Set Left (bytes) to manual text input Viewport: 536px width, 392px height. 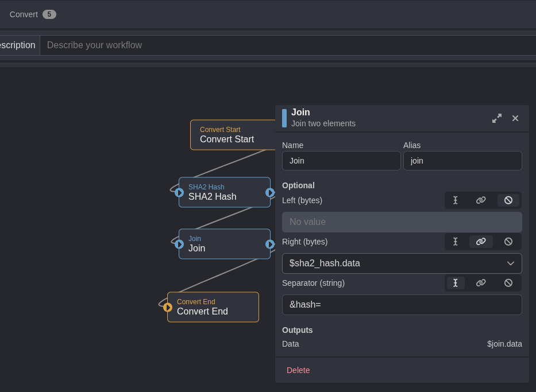456,200
